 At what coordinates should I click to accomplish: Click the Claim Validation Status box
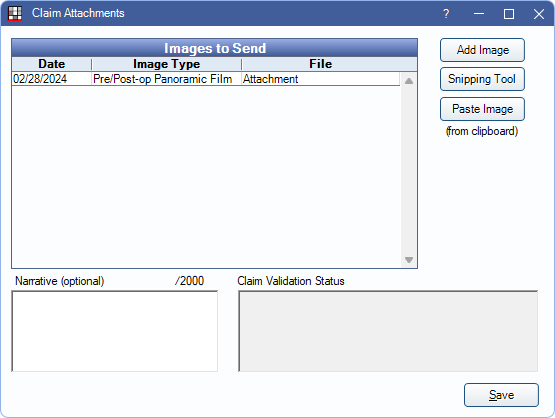(x=388, y=331)
